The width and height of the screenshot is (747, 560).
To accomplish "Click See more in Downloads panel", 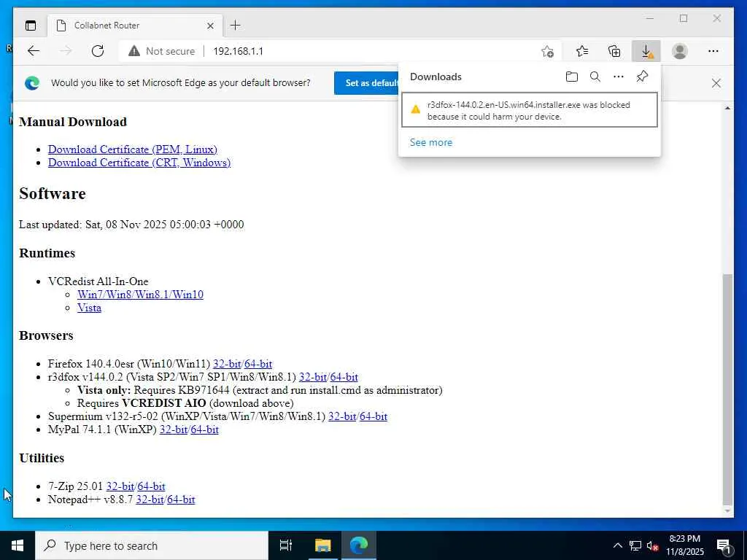I will coord(430,142).
